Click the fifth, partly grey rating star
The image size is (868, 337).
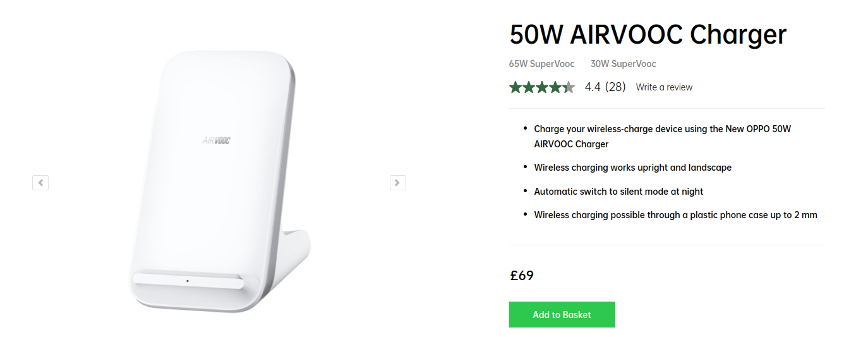click(569, 87)
